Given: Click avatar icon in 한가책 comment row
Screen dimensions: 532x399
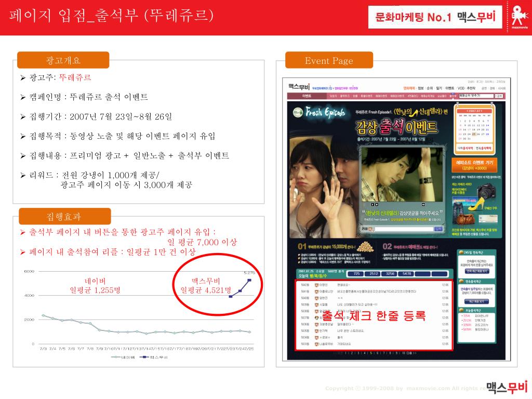Looking at the screenshot, I should [x=316, y=331].
